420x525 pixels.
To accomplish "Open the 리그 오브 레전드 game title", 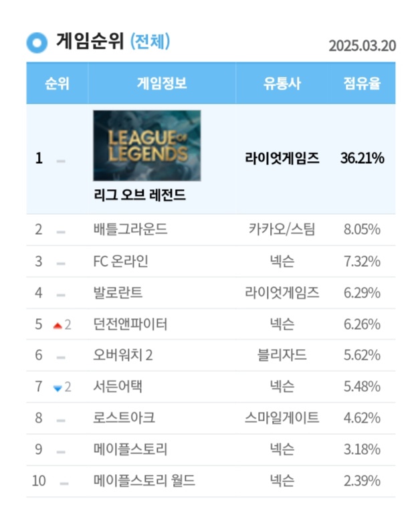I will [140, 196].
